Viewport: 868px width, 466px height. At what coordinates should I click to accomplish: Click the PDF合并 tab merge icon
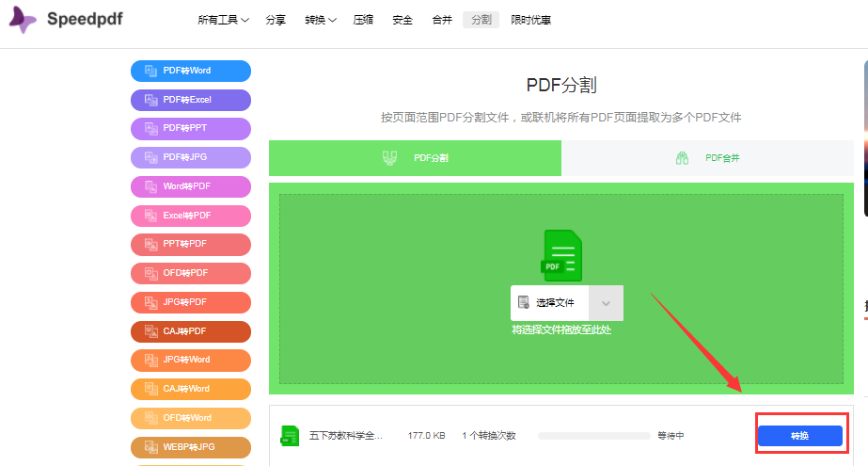(682, 158)
